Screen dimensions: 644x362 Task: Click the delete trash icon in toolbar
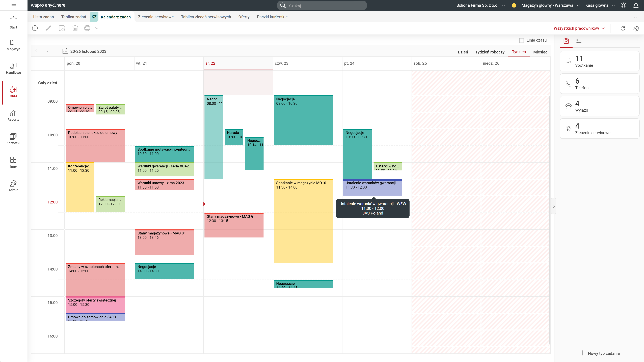(75, 28)
